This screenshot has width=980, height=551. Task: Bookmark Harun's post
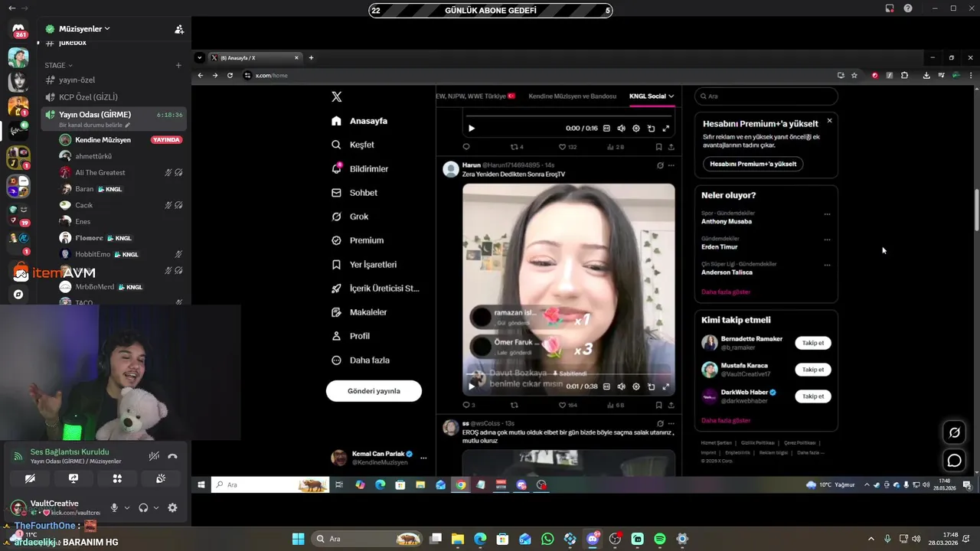pyautogui.click(x=658, y=405)
